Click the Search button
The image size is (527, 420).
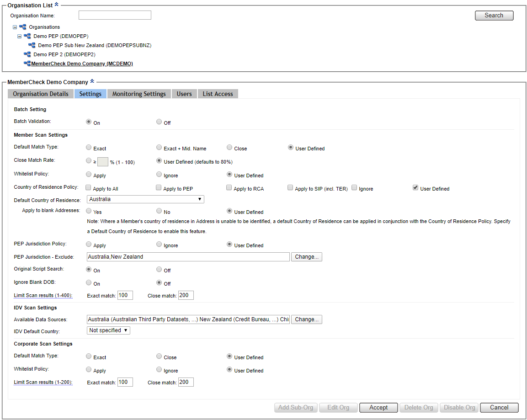click(x=494, y=16)
